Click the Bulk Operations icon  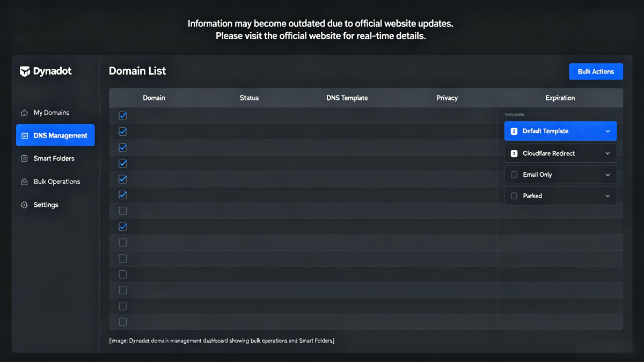(24, 182)
